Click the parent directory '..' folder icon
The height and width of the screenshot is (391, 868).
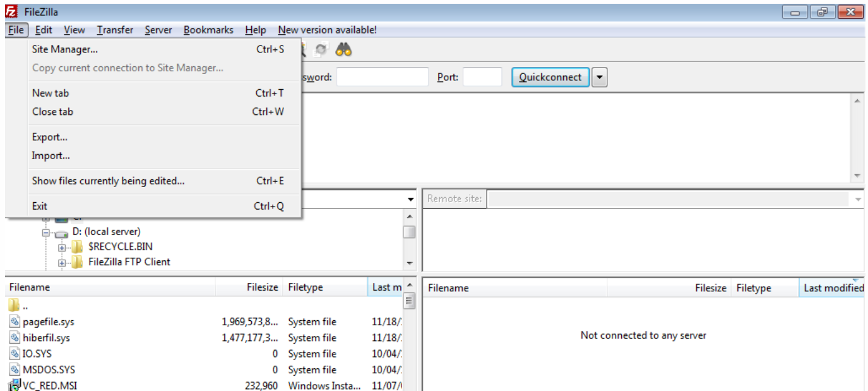[x=15, y=306]
